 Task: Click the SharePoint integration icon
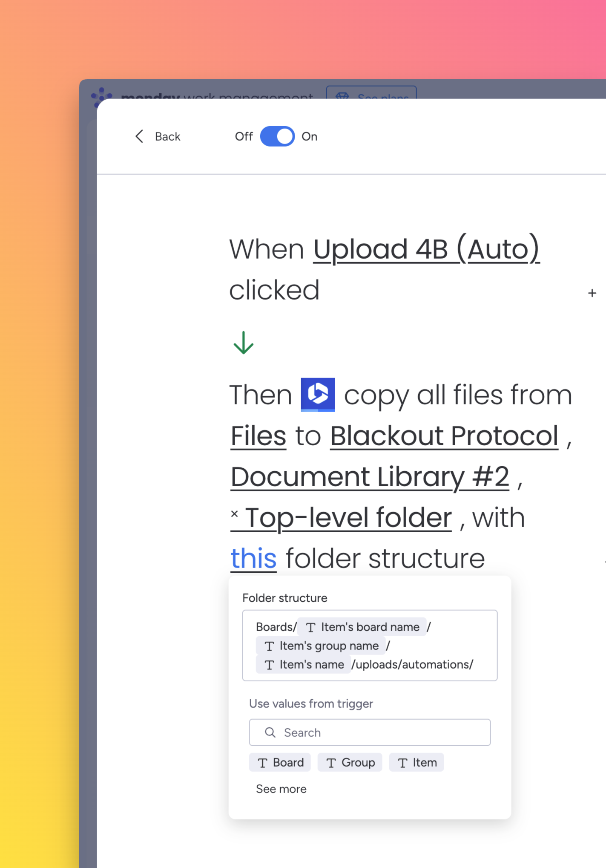click(318, 395)
